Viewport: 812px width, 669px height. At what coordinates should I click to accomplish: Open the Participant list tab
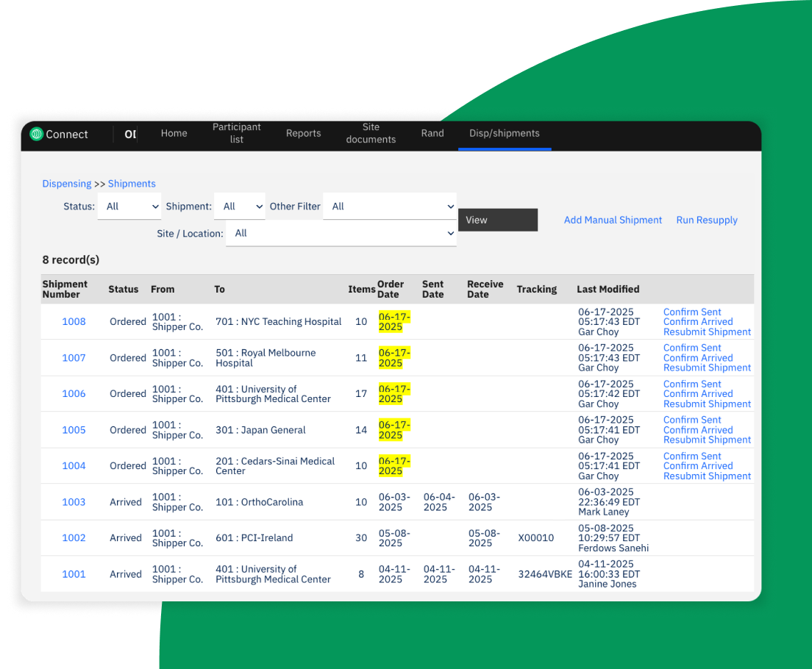click(236, 133)
